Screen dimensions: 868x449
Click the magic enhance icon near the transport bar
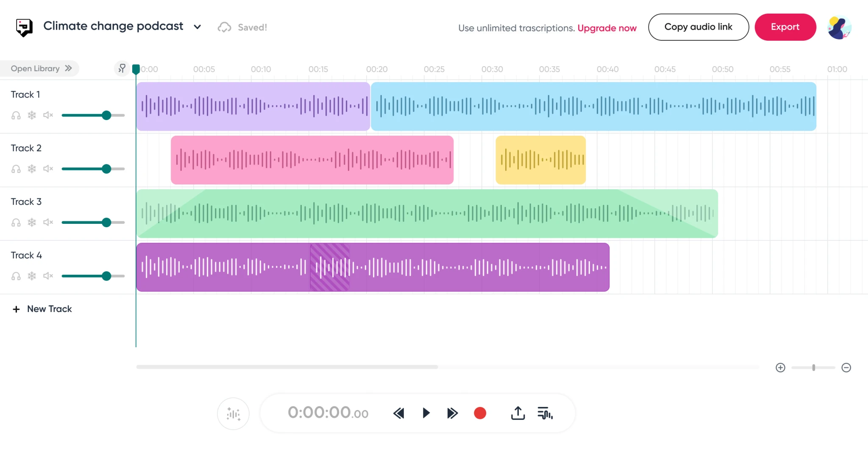coord(233,413)
